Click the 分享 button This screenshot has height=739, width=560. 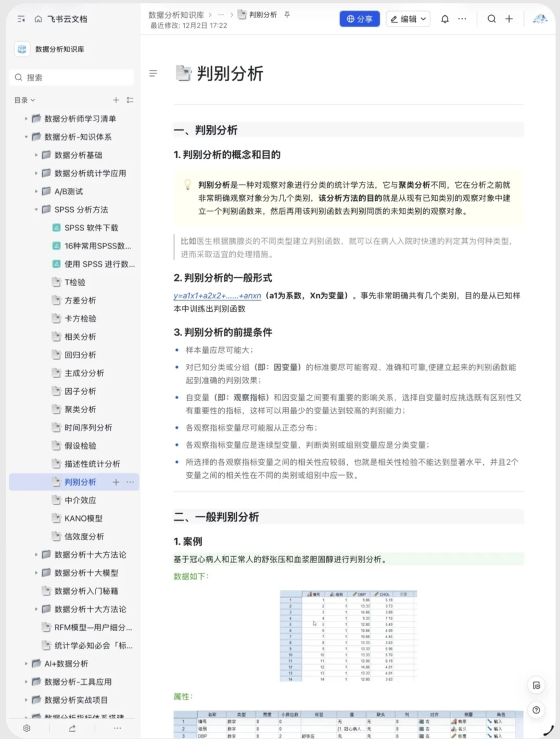pyautogui.click(x=360, y=19)
